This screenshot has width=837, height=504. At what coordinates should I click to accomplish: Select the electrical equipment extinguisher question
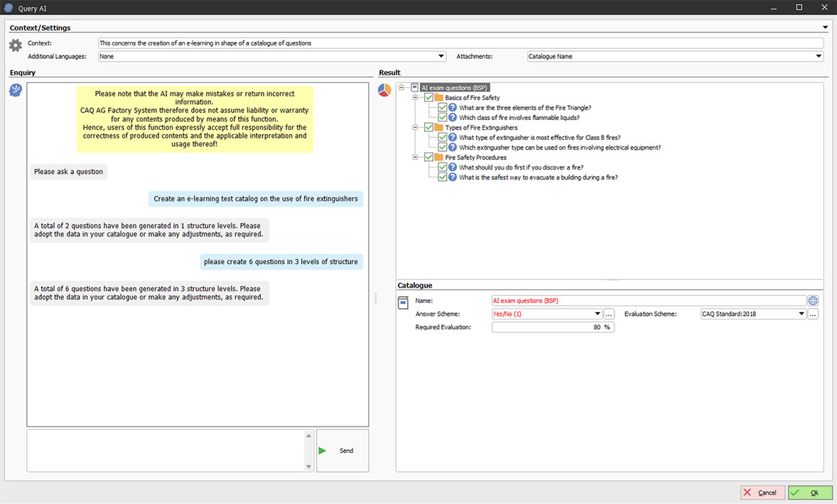coord(559,148)
